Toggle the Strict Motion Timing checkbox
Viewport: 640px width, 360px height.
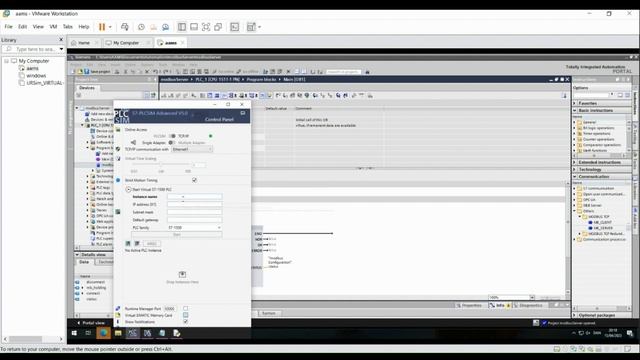click(194, 180)
